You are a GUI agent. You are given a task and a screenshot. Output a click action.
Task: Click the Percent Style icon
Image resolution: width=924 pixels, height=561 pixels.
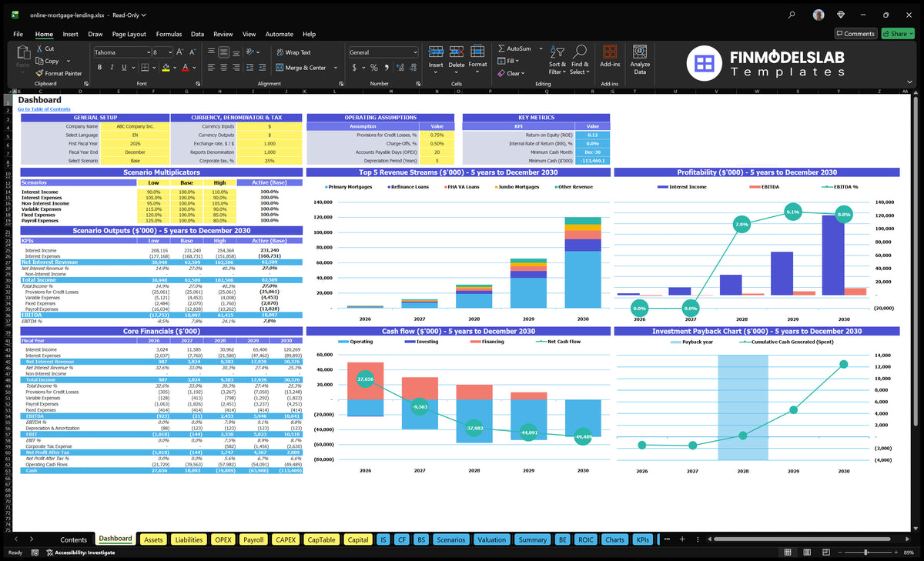pyautogui.click(x=373, y=68)
